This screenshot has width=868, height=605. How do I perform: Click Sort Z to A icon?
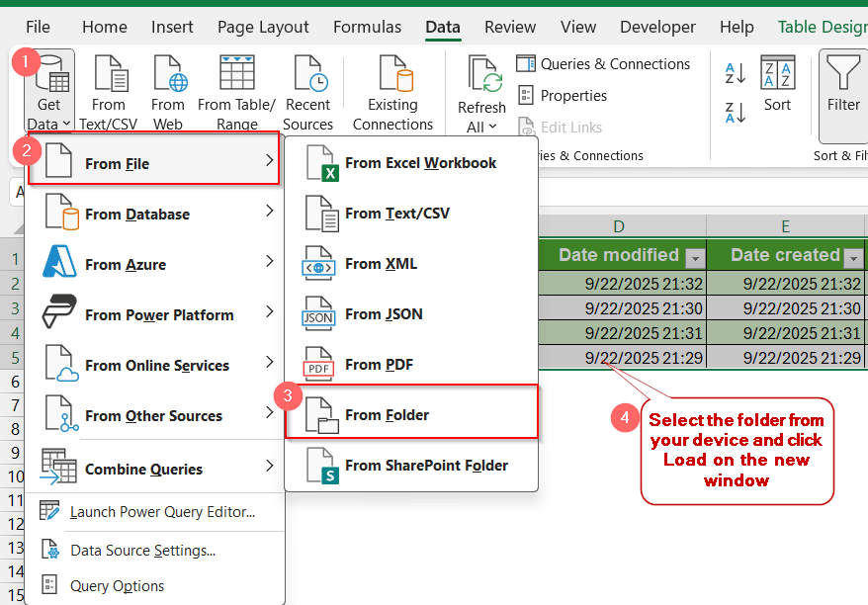click(736, 112)
